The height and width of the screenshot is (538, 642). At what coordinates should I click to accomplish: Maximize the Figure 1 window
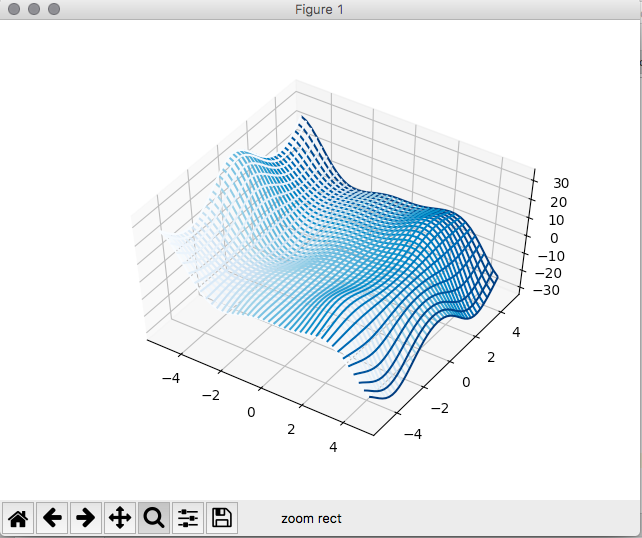click(x=54, y=9)
